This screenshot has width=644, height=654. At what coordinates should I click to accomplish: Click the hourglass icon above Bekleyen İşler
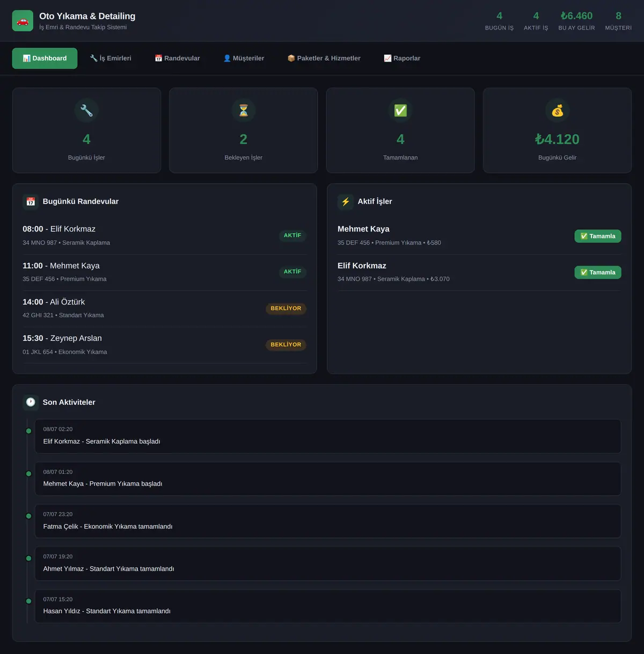tap(244, 111)
